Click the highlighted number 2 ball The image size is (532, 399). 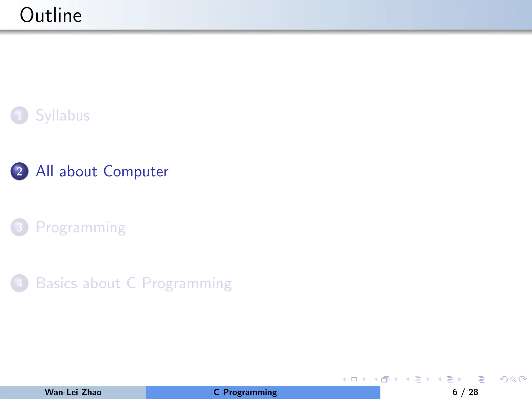[19, 171]
